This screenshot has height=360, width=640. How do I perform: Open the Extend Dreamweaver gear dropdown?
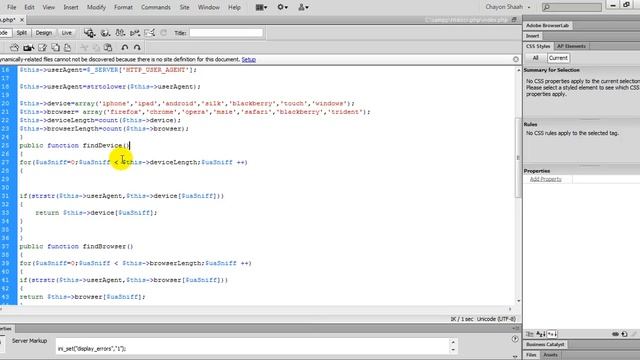[282, 7]
